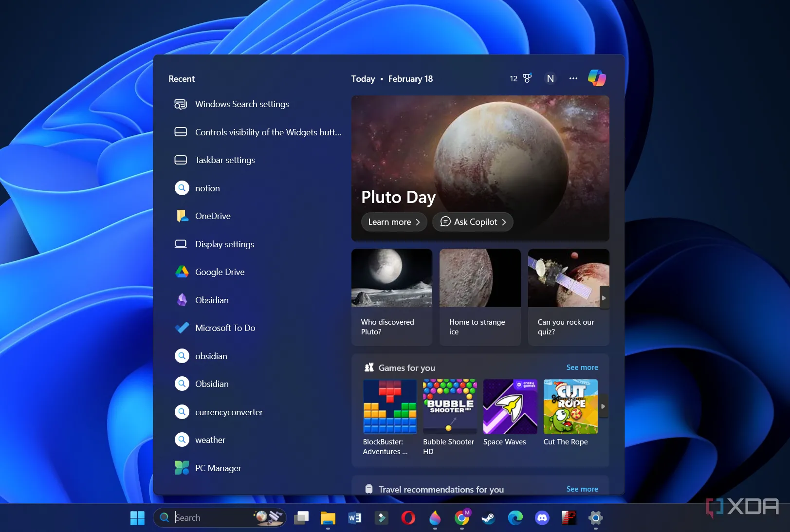This screenshot has height=532, width=790.
Task: Open Discord from the taskbar
Action: coord(542,518)
